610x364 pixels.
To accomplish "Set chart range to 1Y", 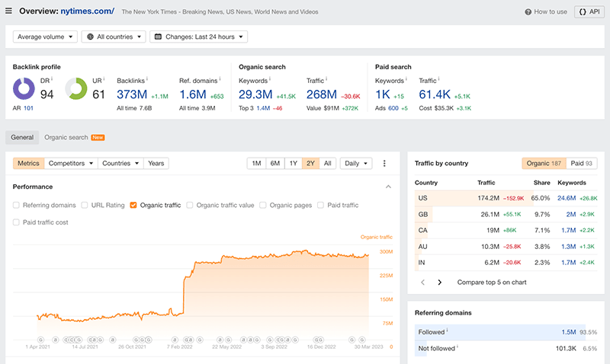I will tap(294, 164).
